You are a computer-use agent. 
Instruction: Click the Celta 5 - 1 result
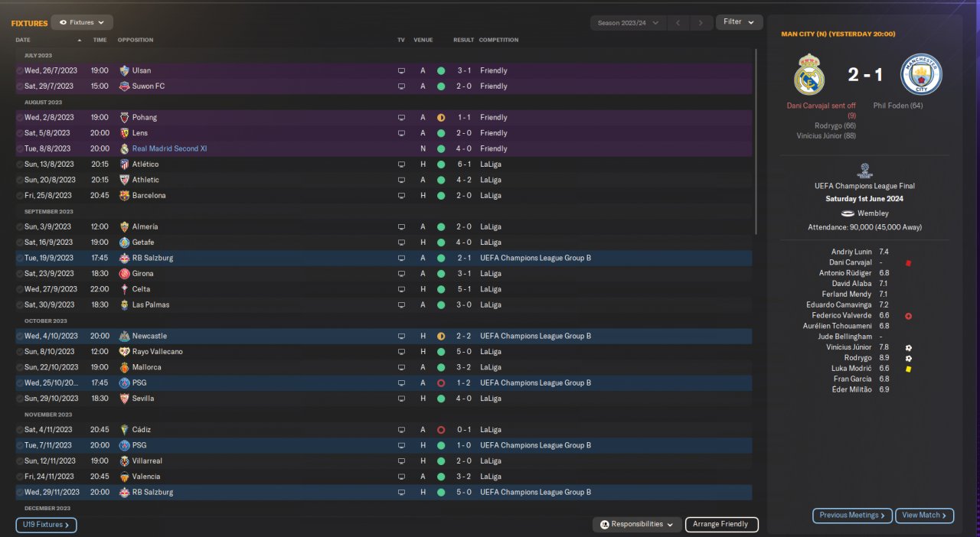(464, 290)
